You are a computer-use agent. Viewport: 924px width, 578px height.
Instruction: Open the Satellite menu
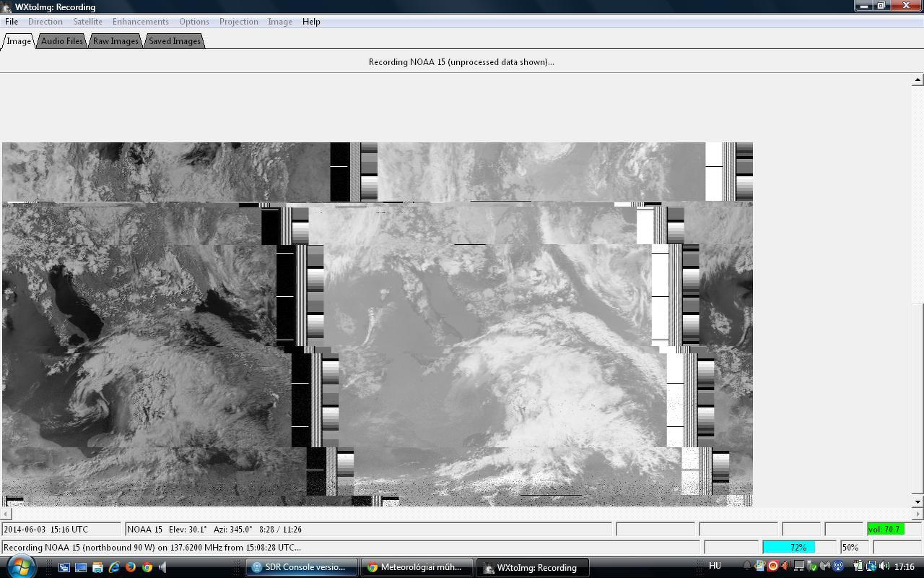tap(87, 22)
